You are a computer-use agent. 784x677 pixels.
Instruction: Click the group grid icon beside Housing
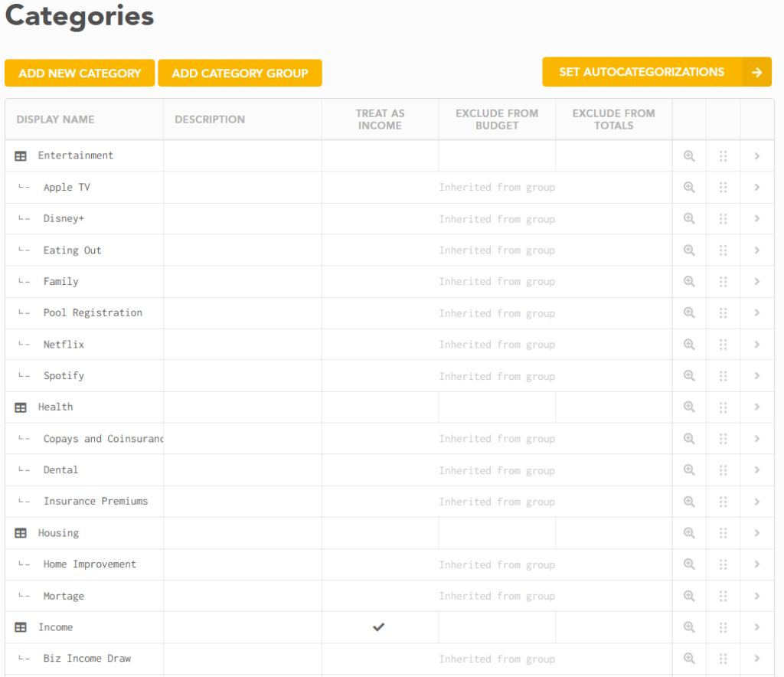point(20,532)
